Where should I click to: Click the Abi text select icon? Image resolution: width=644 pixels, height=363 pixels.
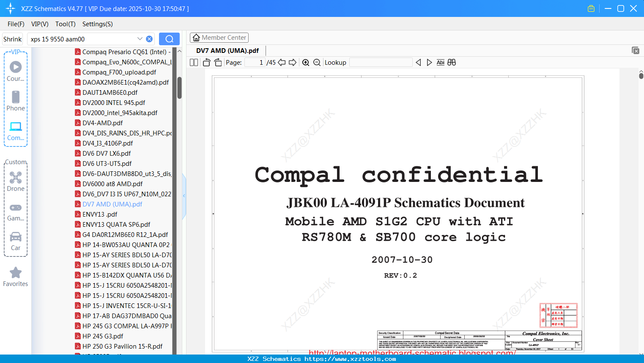(x=441, y=63)
